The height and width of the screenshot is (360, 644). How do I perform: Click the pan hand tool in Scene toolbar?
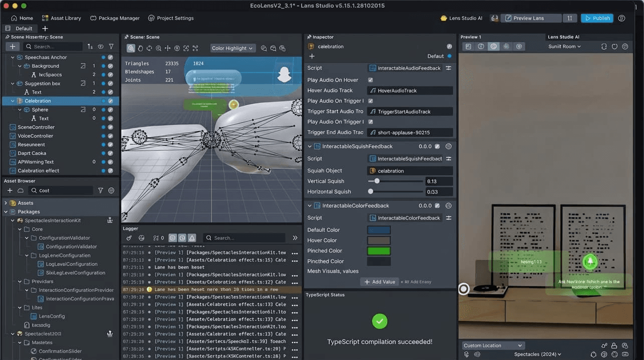[x=140, y=48]
